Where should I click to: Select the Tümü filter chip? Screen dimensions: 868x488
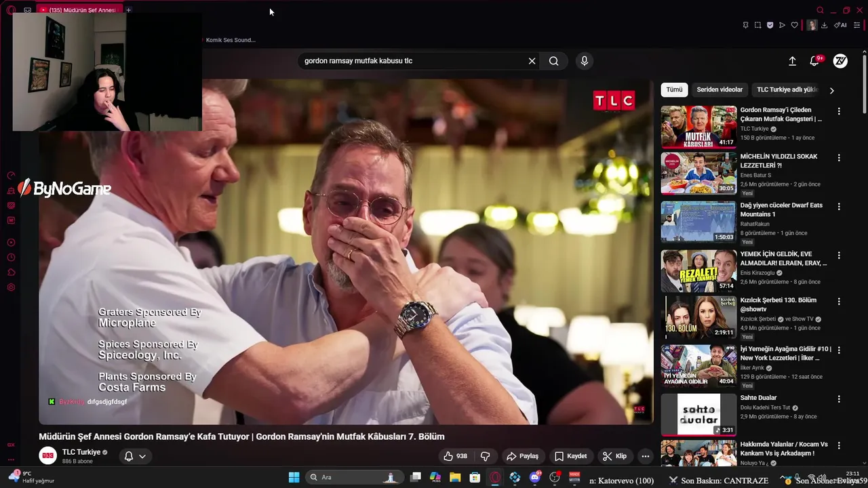pos(674,89)
